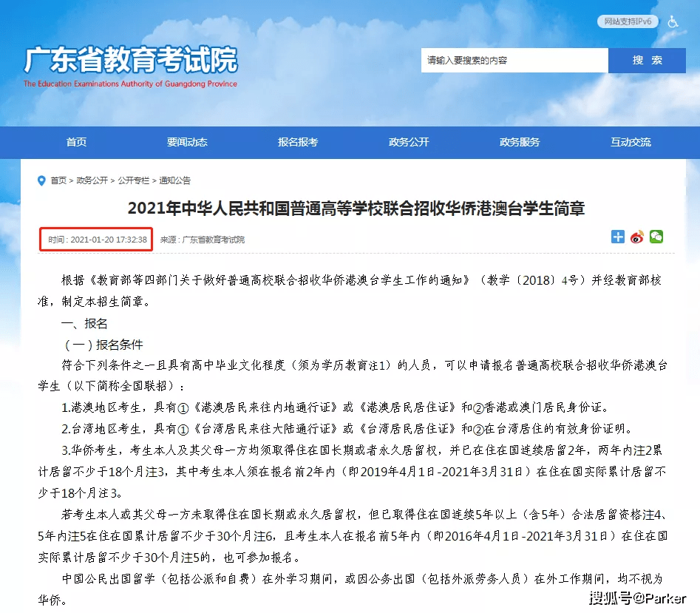Click the 政务公开 breadcrumb link
Screen dimensions: 700x613
click(92, 180)
